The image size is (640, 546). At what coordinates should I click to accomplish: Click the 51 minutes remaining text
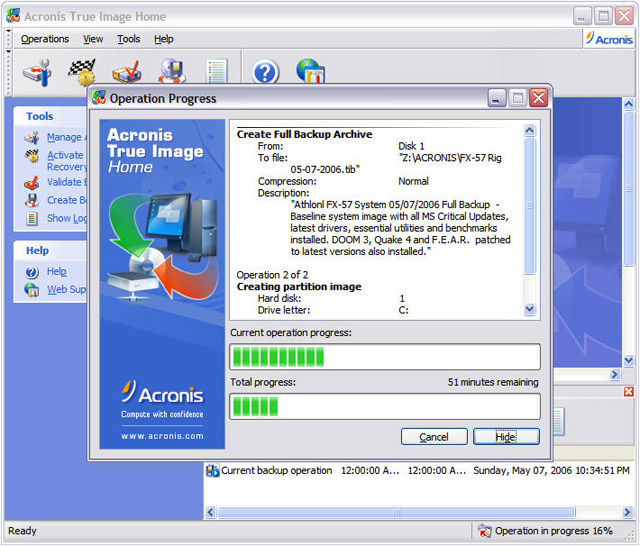click(493, 382)
